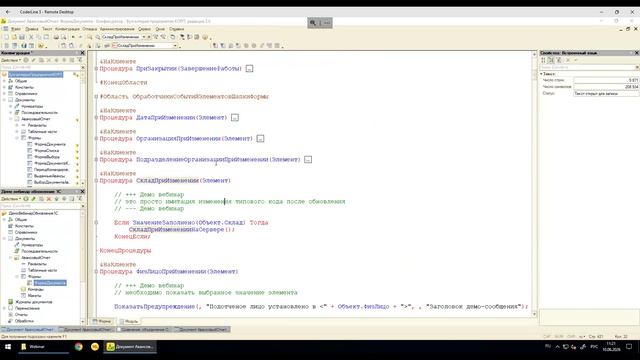Viewport: 640px width, 360px height.
Task: Open the Правка menu
Action: click(x=31, y=29)
